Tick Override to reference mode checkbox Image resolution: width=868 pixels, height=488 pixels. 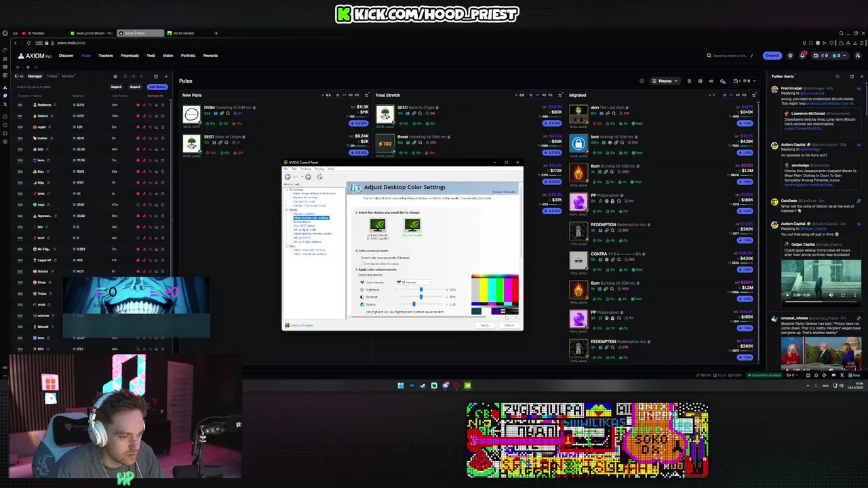click(362, 264)
